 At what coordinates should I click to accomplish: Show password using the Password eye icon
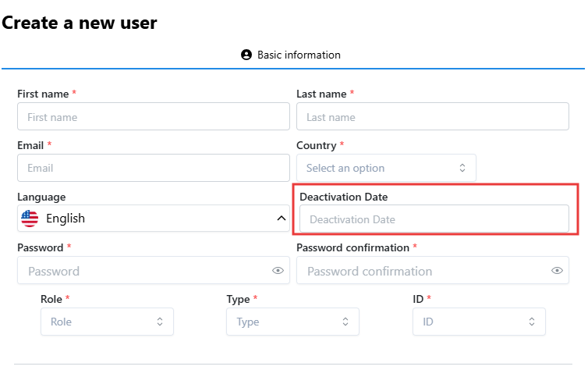pos(278,271)
